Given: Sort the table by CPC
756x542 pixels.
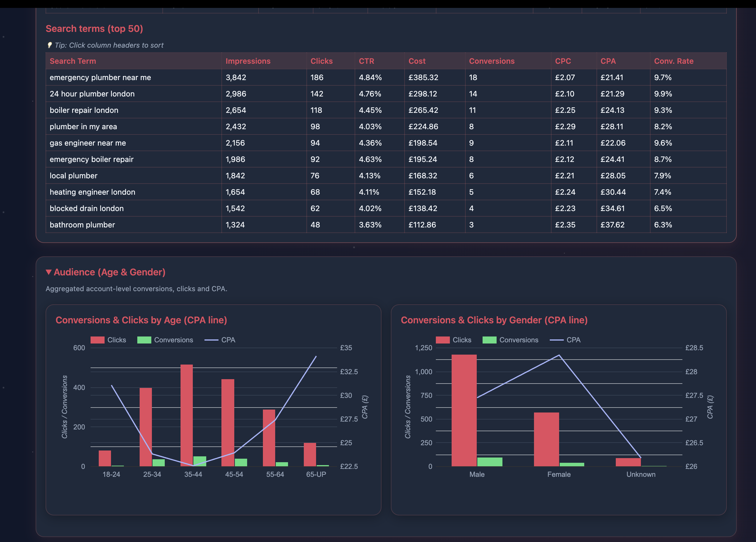Looking at the screenshot, I should [562, 61].
